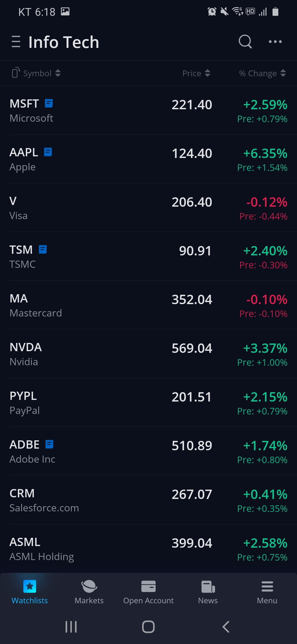Open the three-dot more options
Viewport: 297px width, 644px height.
coord(275,42)
